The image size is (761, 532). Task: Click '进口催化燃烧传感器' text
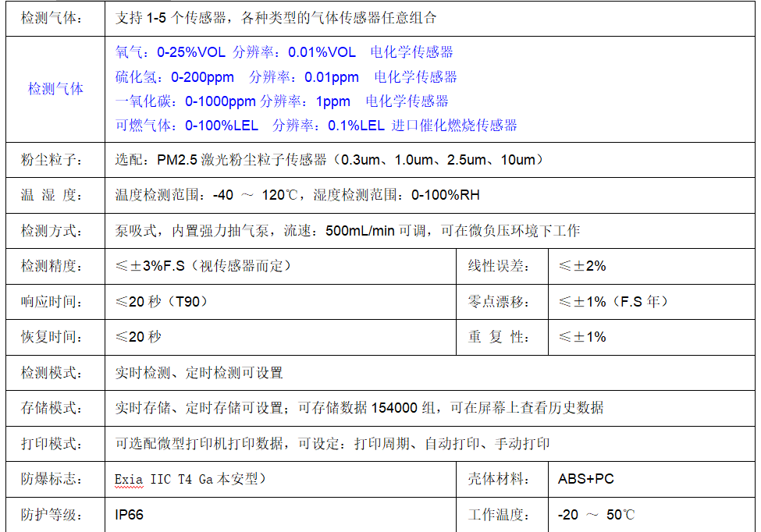coord(454,126)
